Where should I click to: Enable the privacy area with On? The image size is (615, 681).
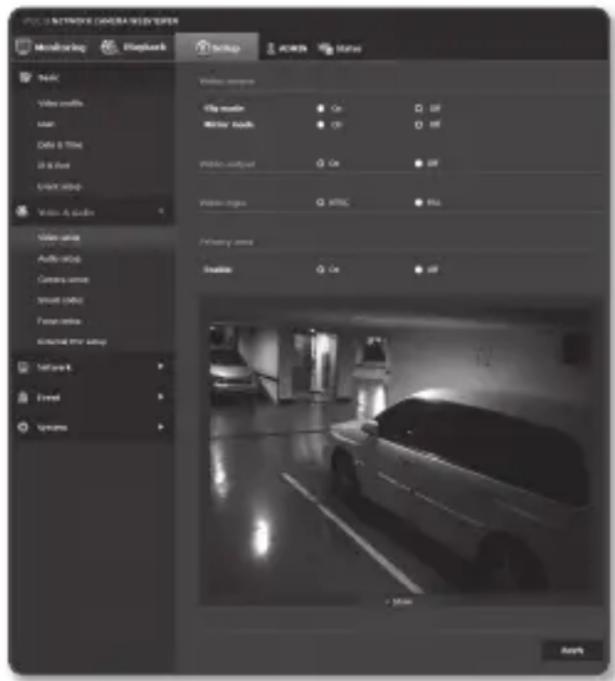tap(321, 270)
